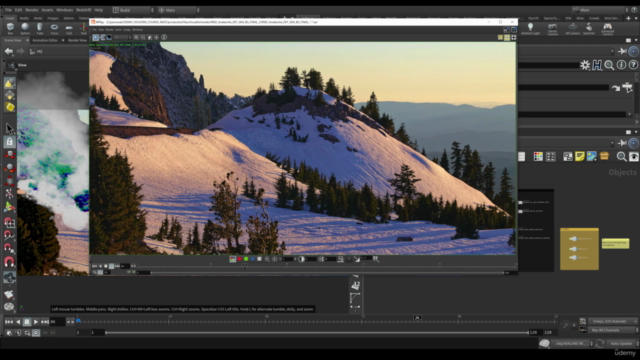Create a network box via box icon
The width and height of the screenshot is (640, 360).
tap(604, 156)
